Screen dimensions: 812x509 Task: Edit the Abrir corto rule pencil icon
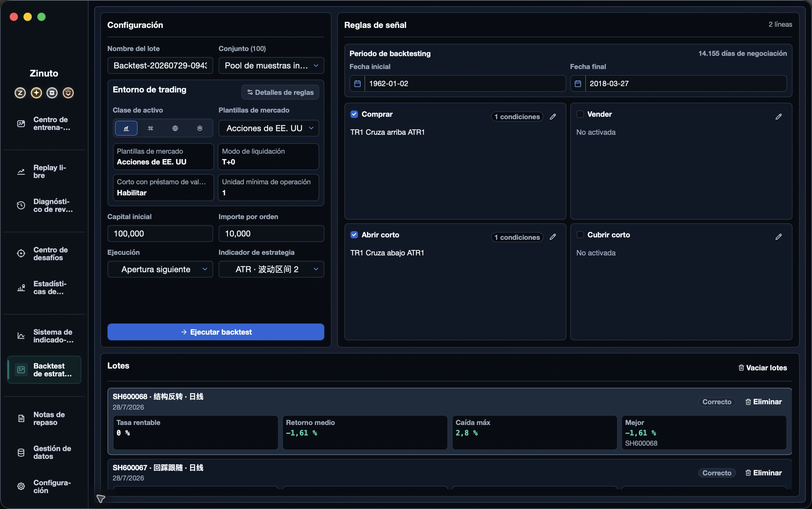(x=553, y=237)
